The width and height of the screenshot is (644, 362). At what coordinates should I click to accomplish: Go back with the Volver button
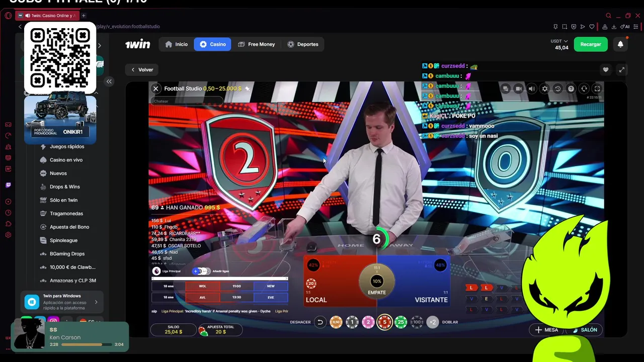click(x=142, y=70)
